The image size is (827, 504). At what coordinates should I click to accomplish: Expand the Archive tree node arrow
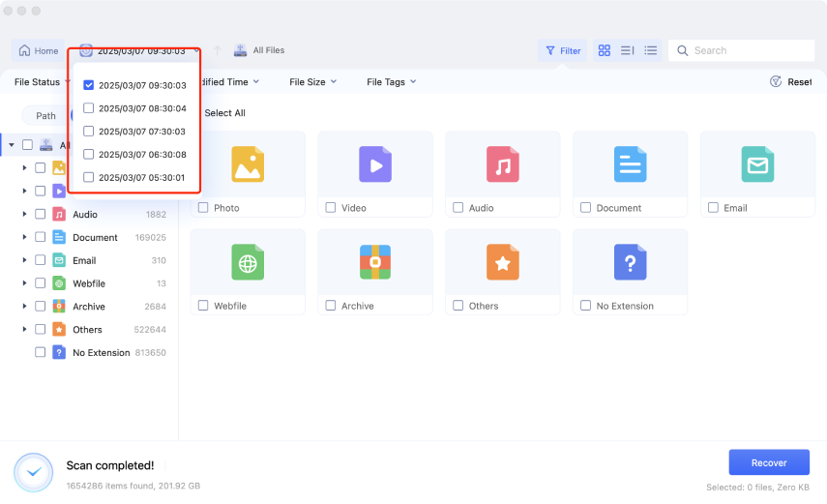(x=24, y=307)
